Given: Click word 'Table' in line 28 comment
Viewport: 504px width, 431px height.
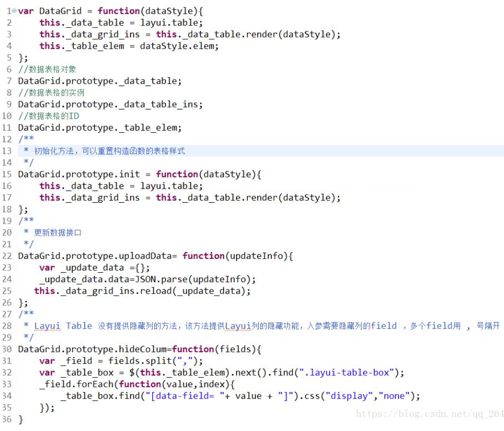Looking at the screenshot, I should (79, 326).
